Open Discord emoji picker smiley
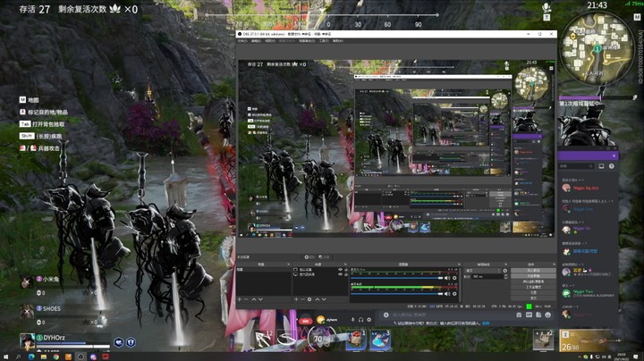 (548, 315)
